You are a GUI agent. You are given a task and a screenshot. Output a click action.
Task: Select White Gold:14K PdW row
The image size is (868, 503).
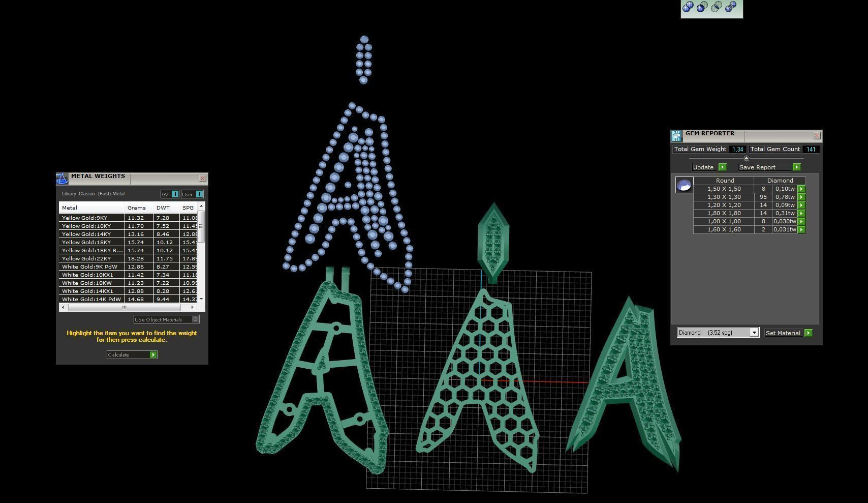click(x=128, y=299)
